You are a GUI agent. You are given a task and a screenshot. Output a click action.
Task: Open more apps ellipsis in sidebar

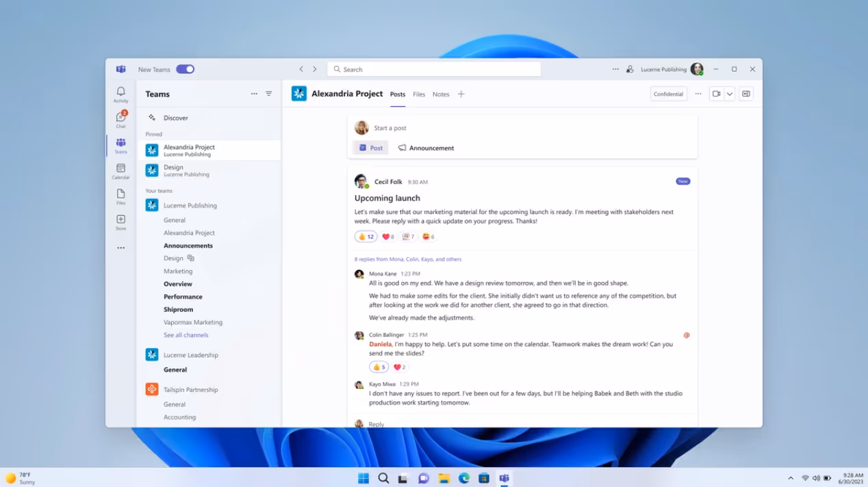(120, 248)
